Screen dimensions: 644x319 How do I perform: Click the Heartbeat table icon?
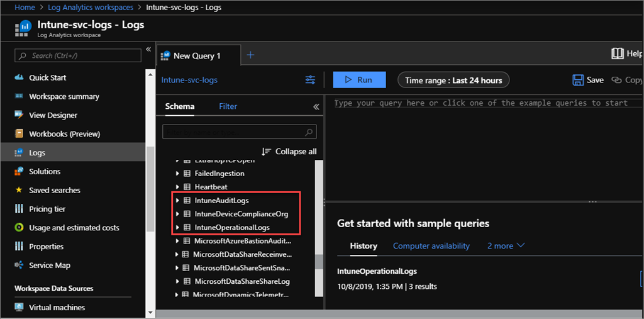pos(187,187)
